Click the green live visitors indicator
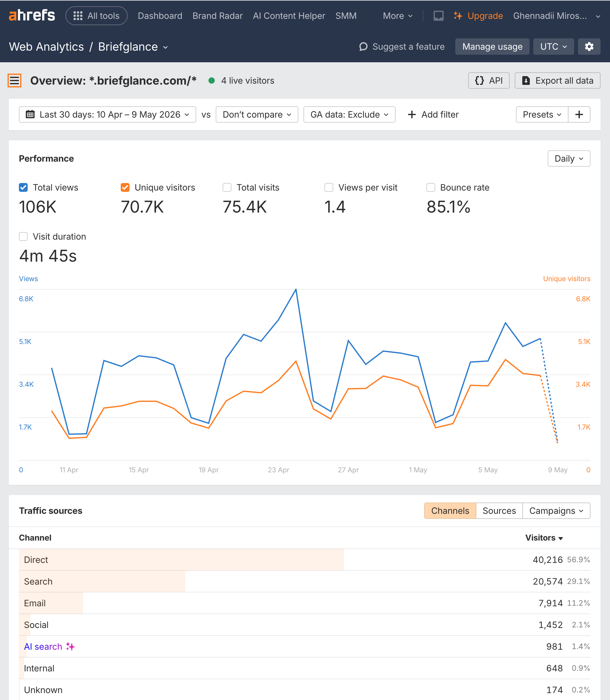610x700 pixels. click(x=211, y=81)
